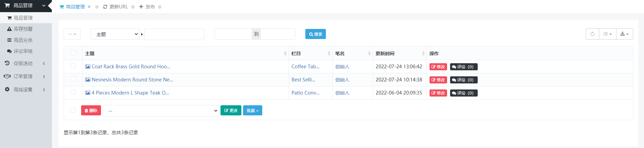Toggle the bottom bulk-select checkbox
Image resolution: width=644 pixels, height=148 pixels.
tap(73, 110)
